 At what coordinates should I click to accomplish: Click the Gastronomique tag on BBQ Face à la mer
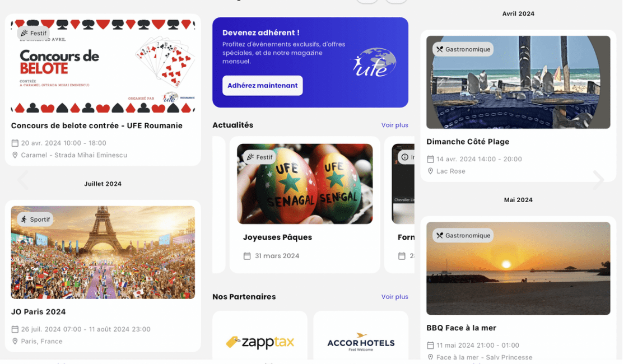(463, 235)
